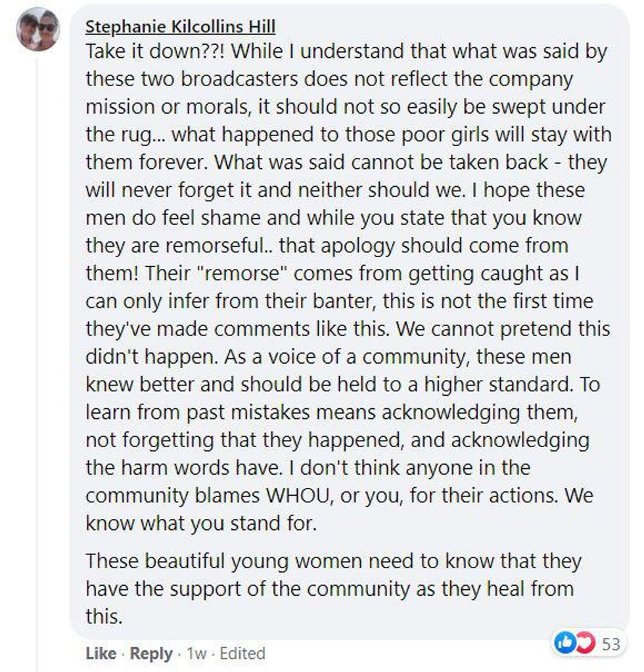Click the red heart reaction icon
This screenshot has width=644, height=672.
click(583, 644)
